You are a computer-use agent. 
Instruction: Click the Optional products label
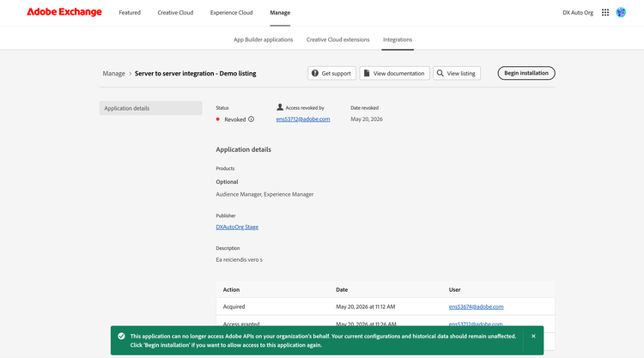228,182
